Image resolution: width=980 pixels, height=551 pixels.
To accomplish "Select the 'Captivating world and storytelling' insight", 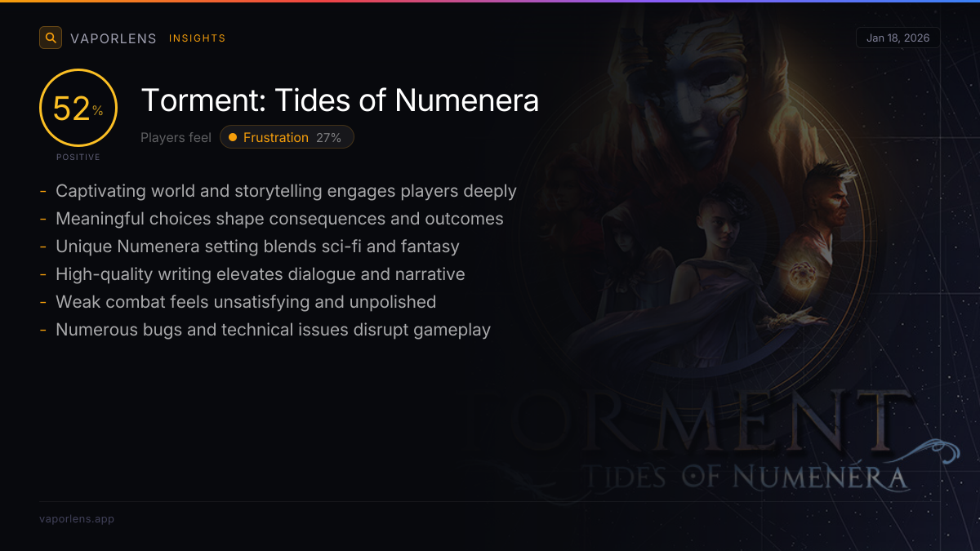I will click(x=286, y=191).
